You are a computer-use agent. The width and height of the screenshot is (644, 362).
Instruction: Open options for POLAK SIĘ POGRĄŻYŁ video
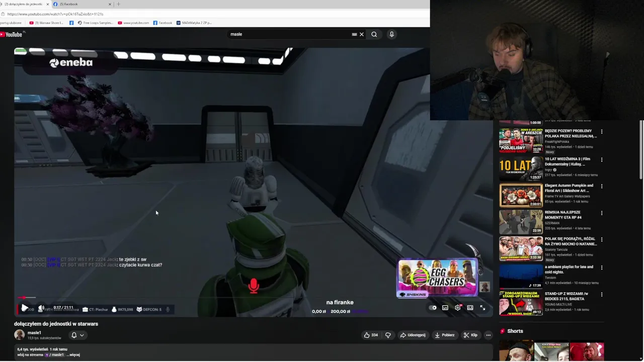click(601, 240)
